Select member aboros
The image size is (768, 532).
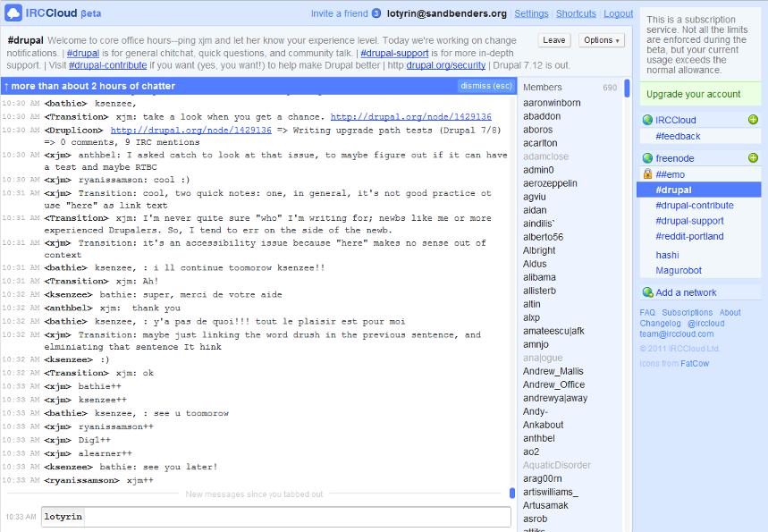(538, 130)
